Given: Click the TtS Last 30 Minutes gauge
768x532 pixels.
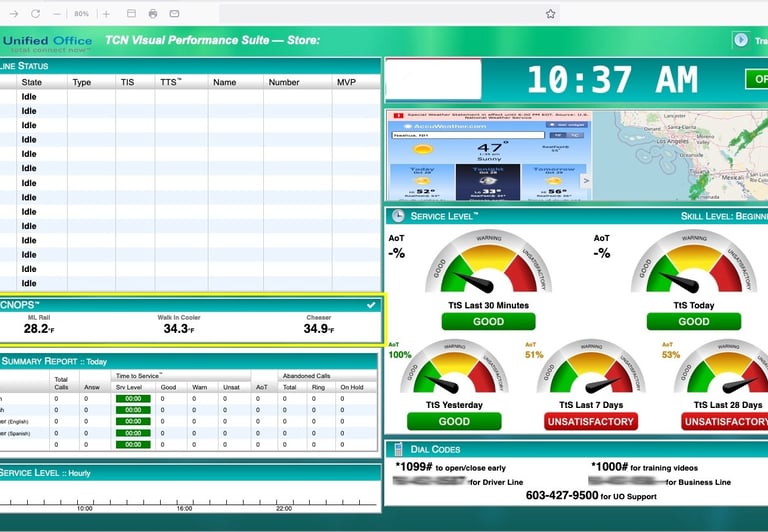Looking at the screenshot, I should 488,262.
